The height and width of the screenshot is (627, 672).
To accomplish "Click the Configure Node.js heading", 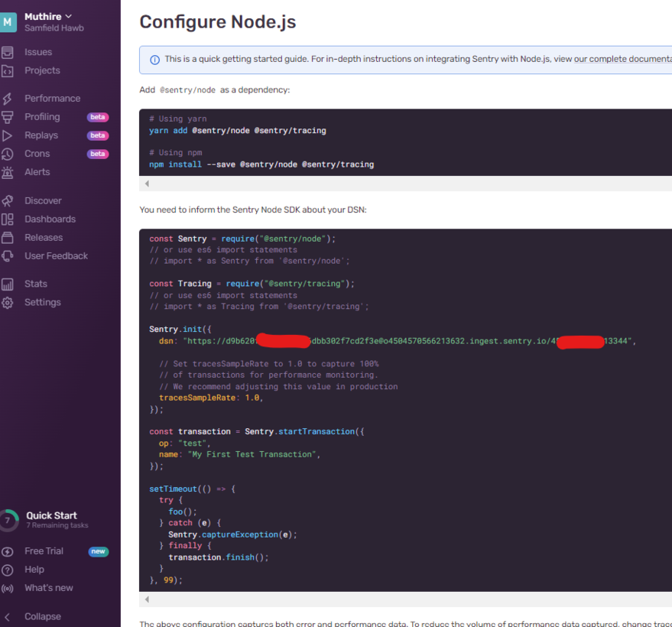I will tap(218, 22).
